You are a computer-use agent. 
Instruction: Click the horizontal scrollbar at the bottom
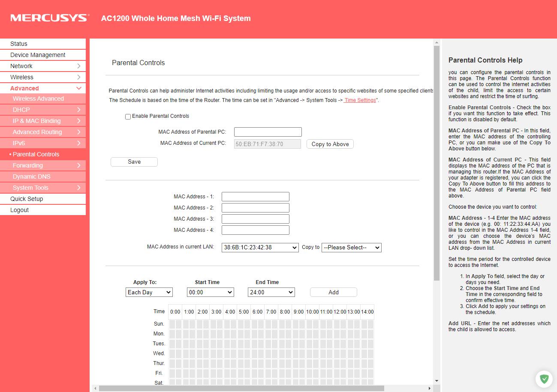coord(241,388)
